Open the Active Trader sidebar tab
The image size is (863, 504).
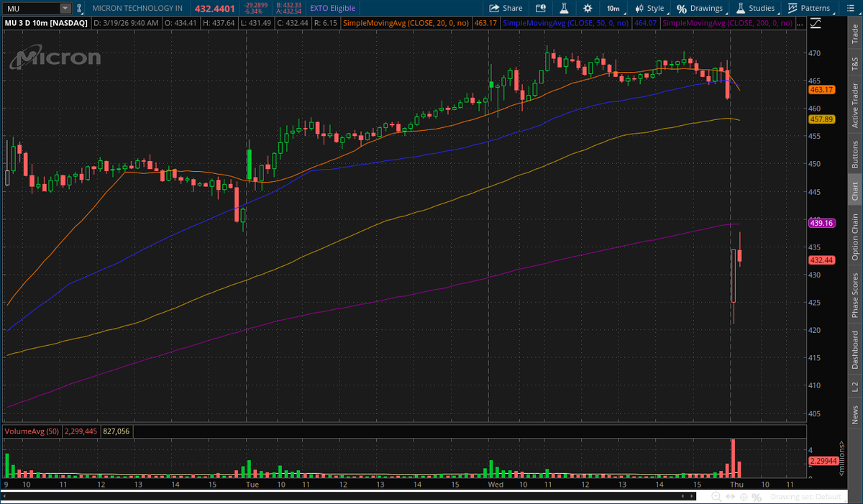point(854,105)
